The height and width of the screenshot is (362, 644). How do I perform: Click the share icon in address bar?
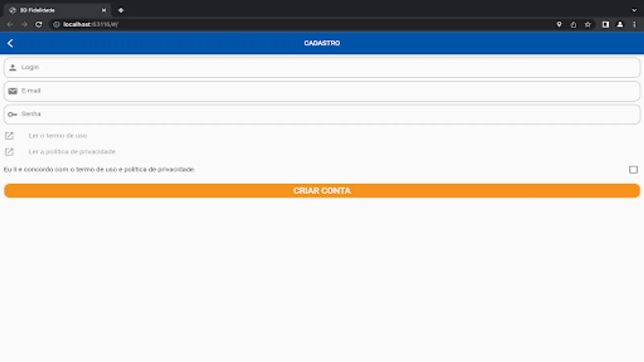573,25
